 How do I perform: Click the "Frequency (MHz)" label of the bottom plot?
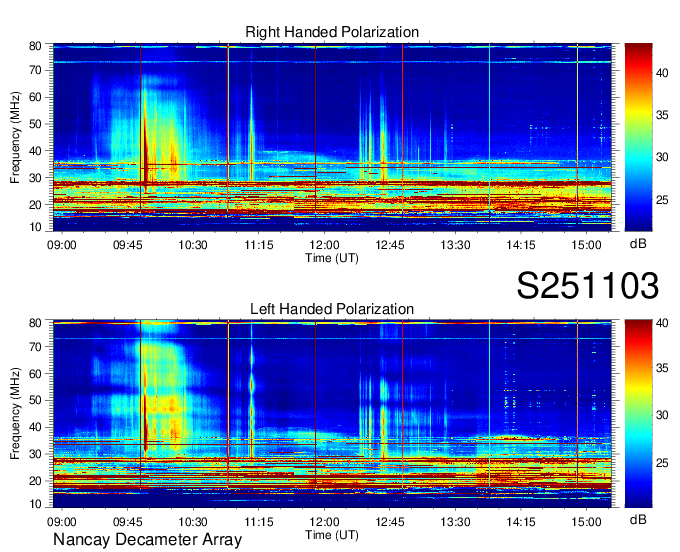(x=17, y=413)
